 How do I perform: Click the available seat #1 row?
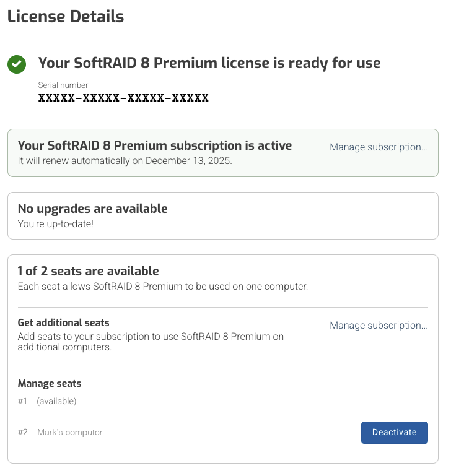pos(56,401)
